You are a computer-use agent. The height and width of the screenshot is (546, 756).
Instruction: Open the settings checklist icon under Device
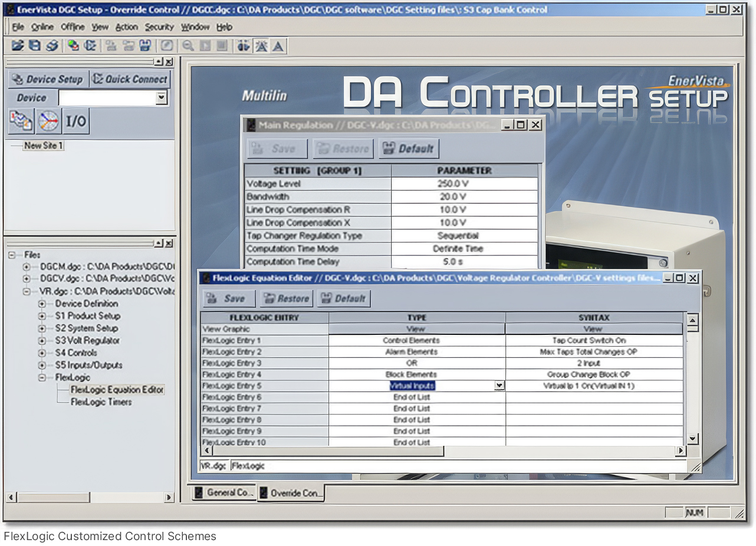coord(21,121)
